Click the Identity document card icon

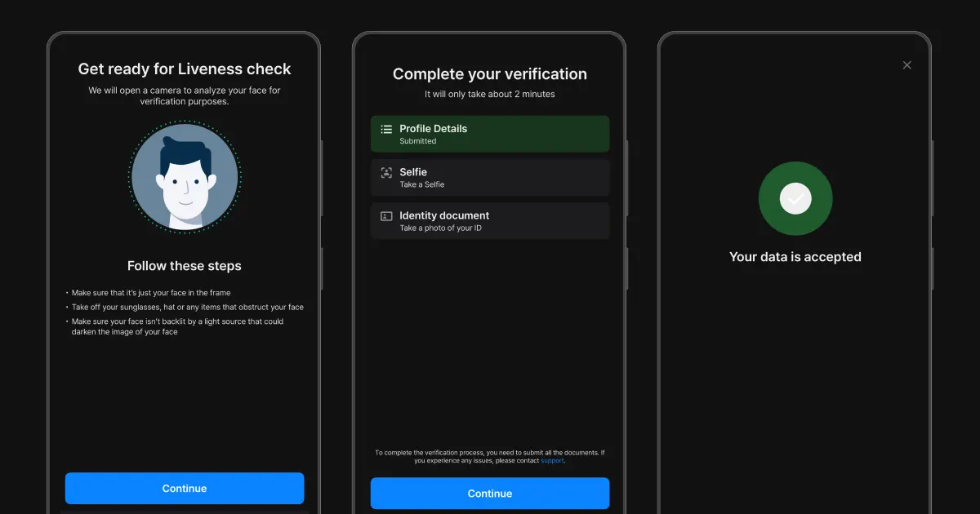click(x=386, y=215)
